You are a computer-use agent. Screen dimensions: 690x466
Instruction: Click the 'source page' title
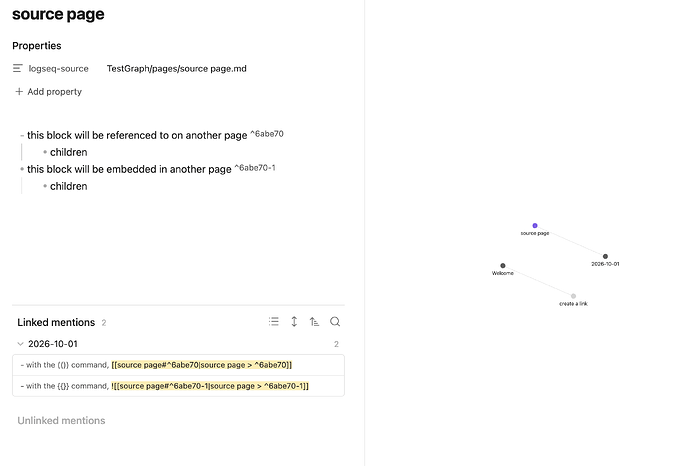pos(58,14)
